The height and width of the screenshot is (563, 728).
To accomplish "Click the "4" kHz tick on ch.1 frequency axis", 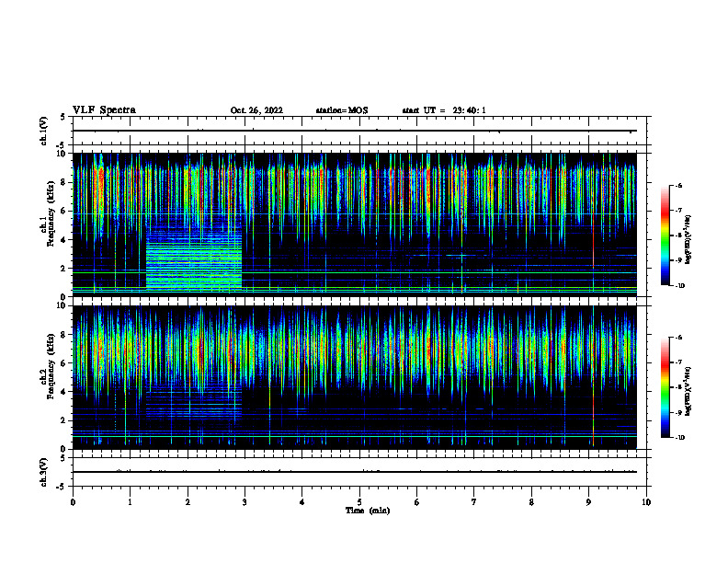I will (63, 240).
